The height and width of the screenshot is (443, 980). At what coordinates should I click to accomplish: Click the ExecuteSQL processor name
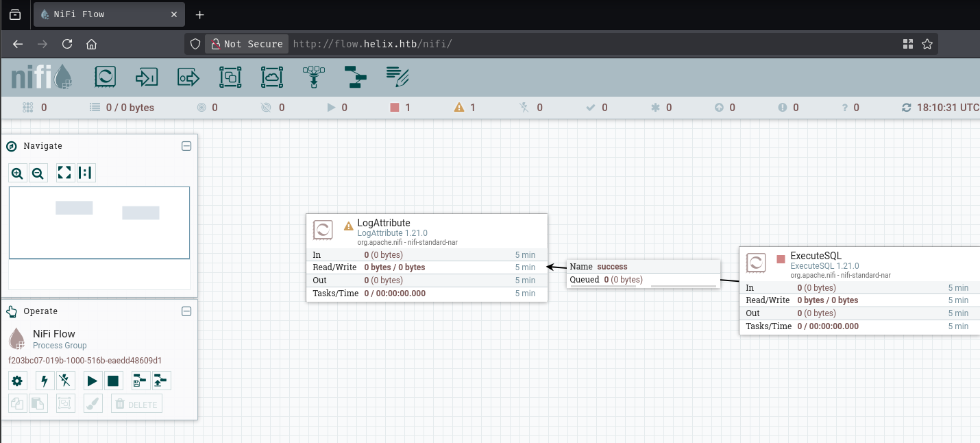(816, 256)
